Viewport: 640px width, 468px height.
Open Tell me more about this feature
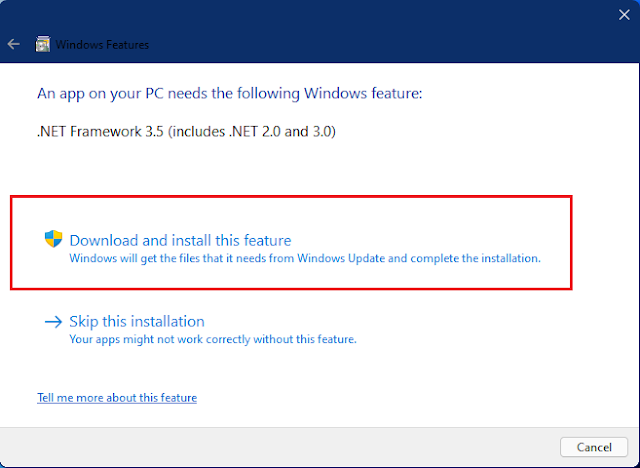[117, 398]
